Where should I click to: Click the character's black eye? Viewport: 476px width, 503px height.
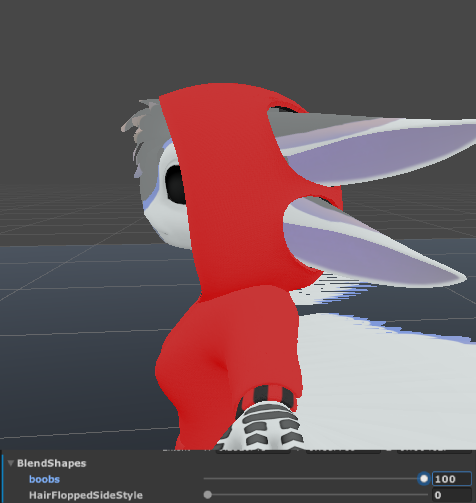[x=176, y=184]
